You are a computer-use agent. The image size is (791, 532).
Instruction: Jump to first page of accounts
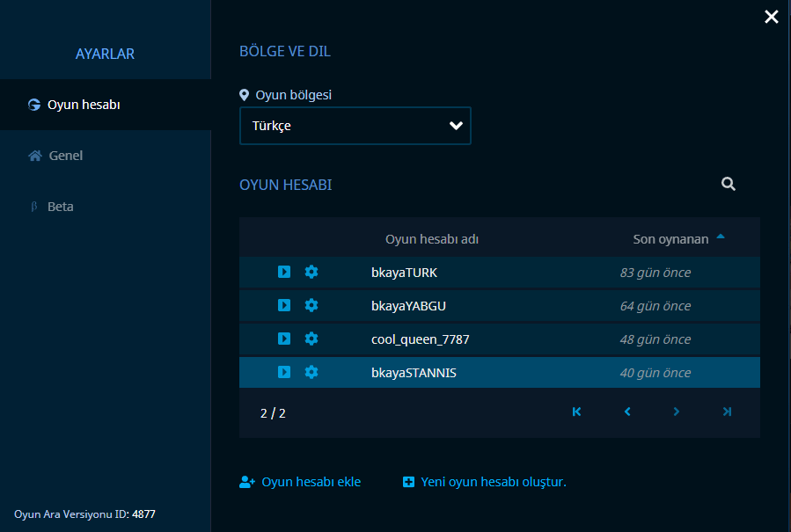[x=576, y=412]
